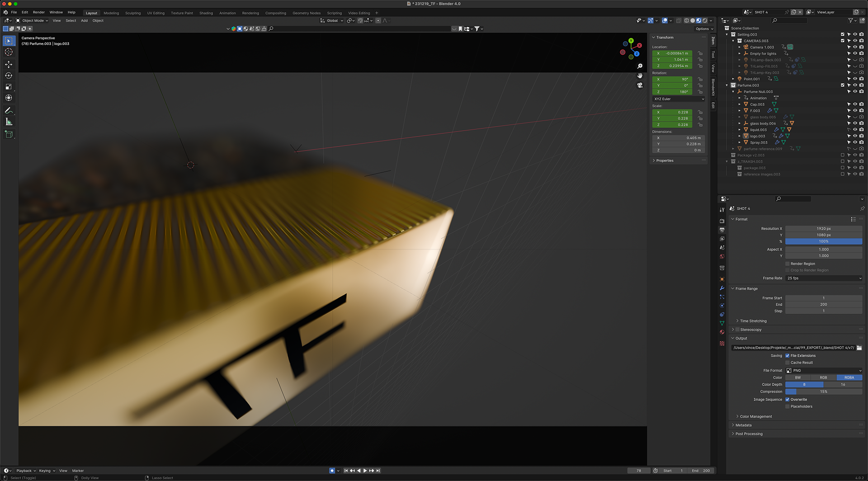Uncheck the File Extensions checkbox
The image size is (868, 481).
pyautogui.click(x=787, y=356)
